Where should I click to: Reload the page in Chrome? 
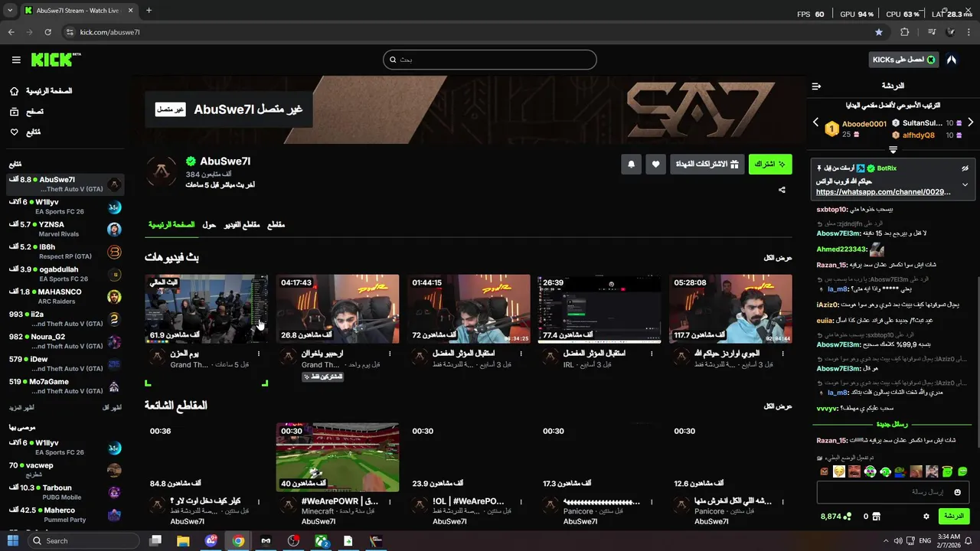47,32
